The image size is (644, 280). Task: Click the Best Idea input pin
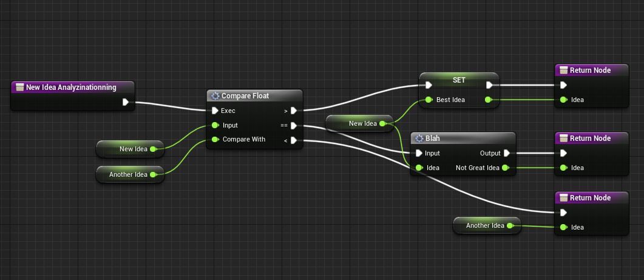point(429,100)
